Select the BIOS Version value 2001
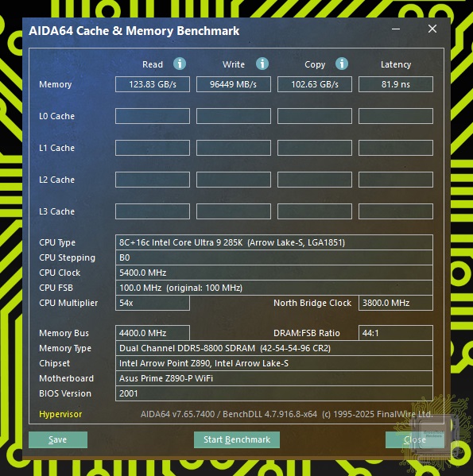473x476 pixels. coord(274,393)
